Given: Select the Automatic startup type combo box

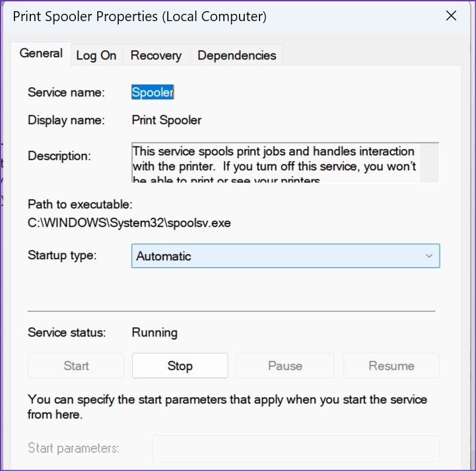Looking at the screenshot, I should [285, 256].
